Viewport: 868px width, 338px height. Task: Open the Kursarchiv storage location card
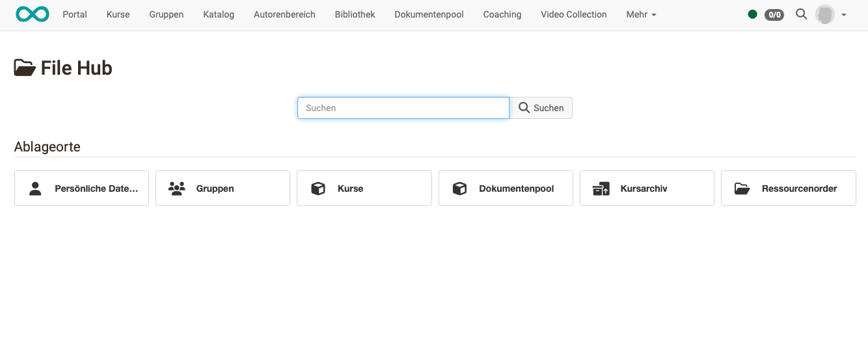click(647, 188)
